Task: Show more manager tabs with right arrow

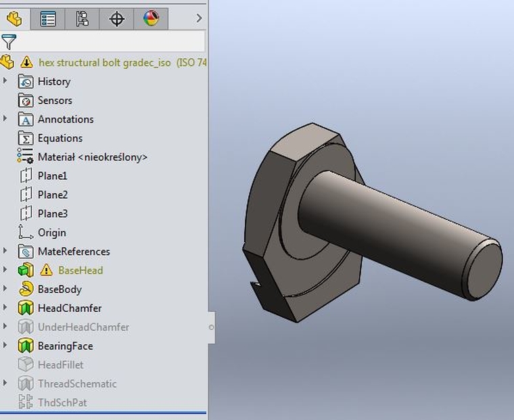Action: pos(199,18)
